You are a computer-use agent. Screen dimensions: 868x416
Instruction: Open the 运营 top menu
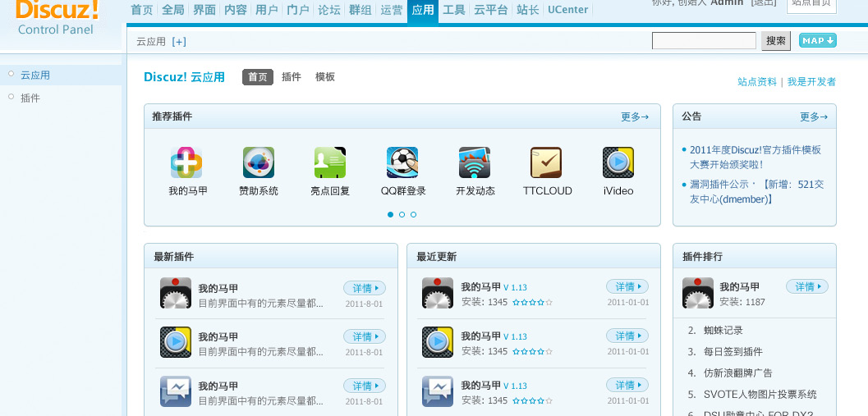(392, 10)
